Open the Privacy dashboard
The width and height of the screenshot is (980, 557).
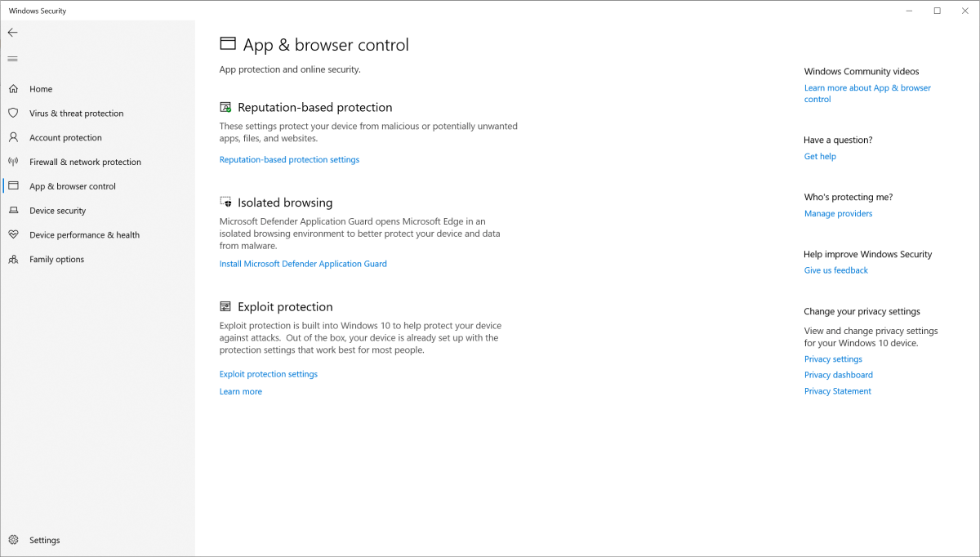(838, 374)
